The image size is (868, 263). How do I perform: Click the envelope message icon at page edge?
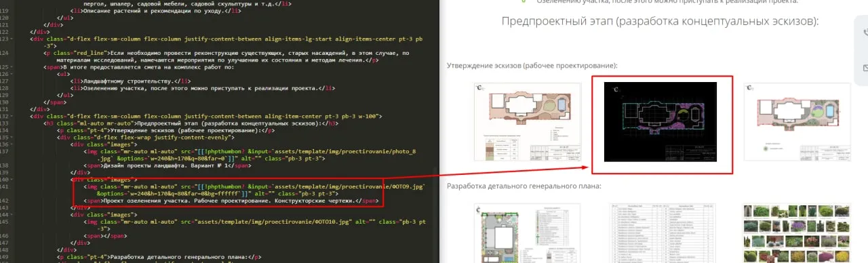tap(865, 67)
